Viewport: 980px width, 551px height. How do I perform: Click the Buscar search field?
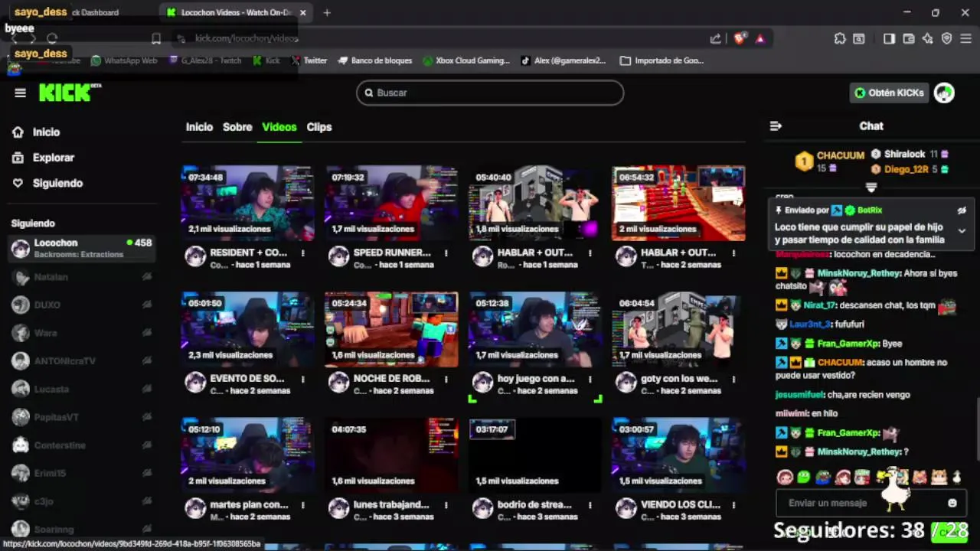point(490,93)
